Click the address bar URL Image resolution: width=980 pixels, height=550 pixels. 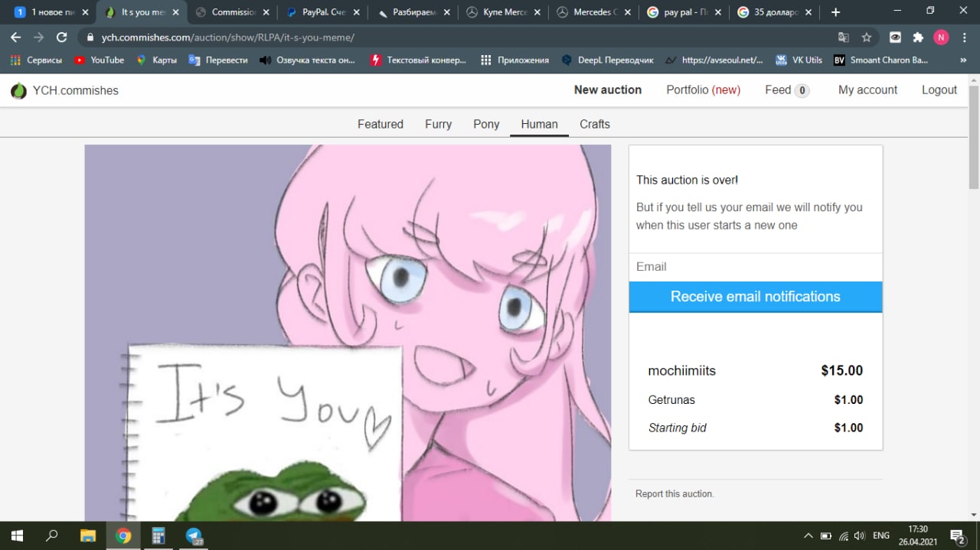pyautogui.click(x=227, y=37)
